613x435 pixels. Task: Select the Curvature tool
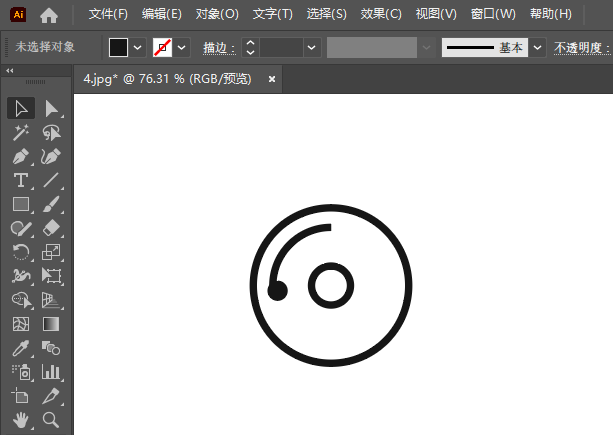click(51, 157)
